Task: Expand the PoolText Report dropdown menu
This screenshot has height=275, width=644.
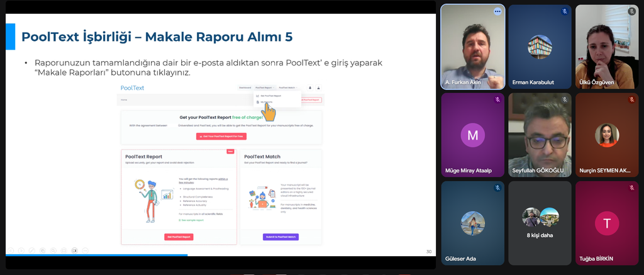Action: tap(265, 87)
